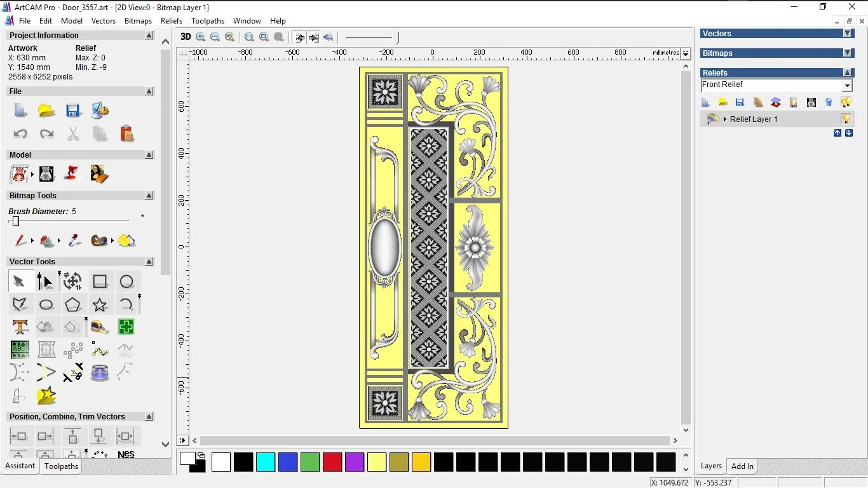Screen dimensions: 868x488
Task: Collapse the Project Information section
Action: [x=149, y=36]
